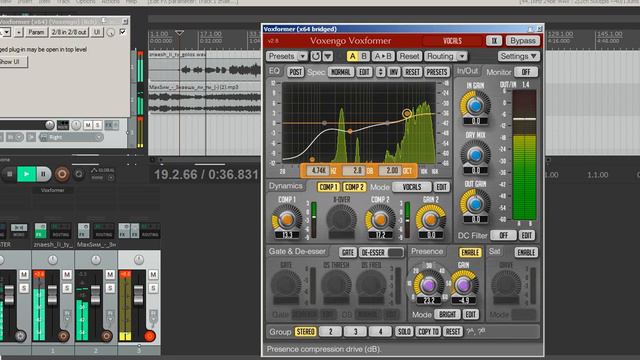The image size is (640, 360).
Task: Select group 2 tab
Action: (x=330, y=331)
